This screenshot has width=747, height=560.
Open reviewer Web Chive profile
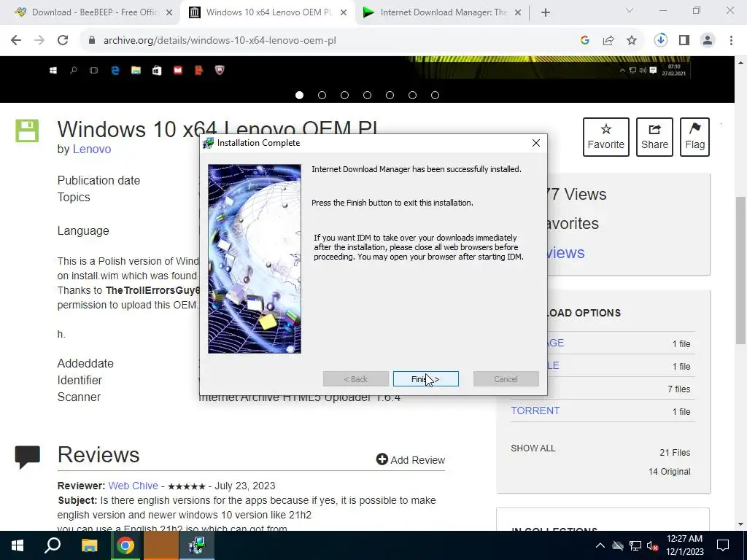pos(133,486)
